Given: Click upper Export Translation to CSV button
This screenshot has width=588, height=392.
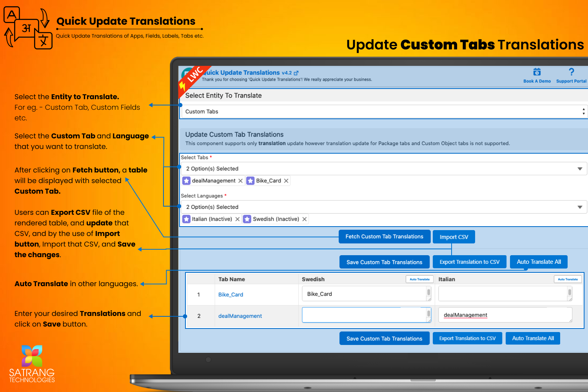Looking at the screenshot, I should pyautogui.click(x=470, y=262).
